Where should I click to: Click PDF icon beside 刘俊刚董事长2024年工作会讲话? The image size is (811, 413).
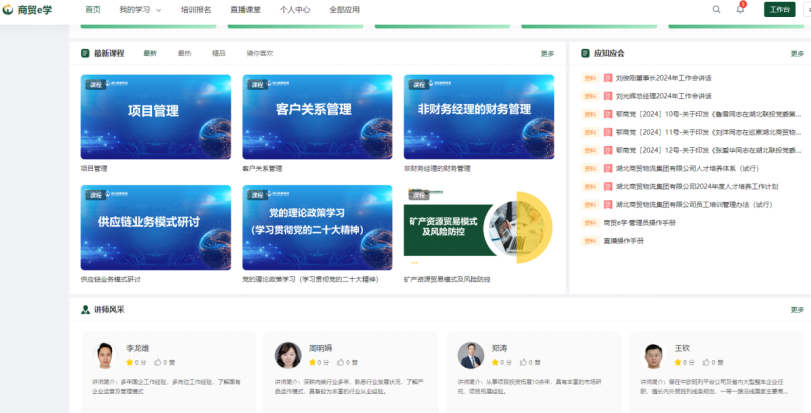tap(590, 78)
